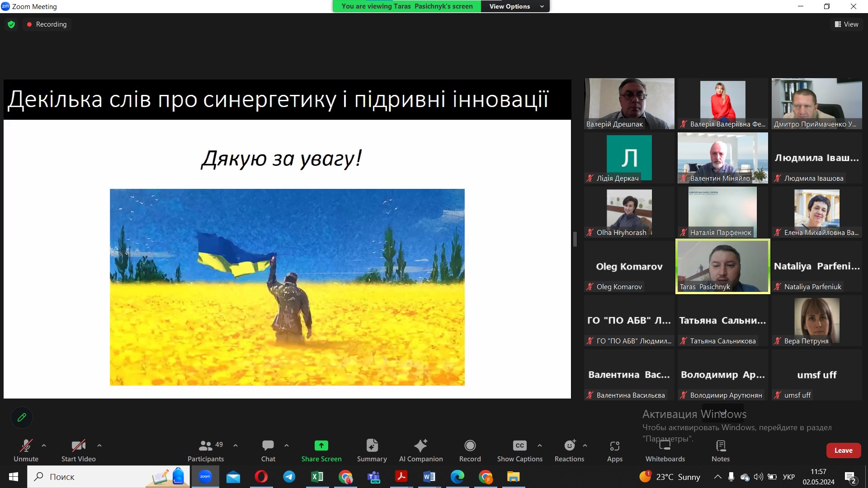Open the Reactions menu
The height and width of the screenshot is (488, 868).
point(569,450)
